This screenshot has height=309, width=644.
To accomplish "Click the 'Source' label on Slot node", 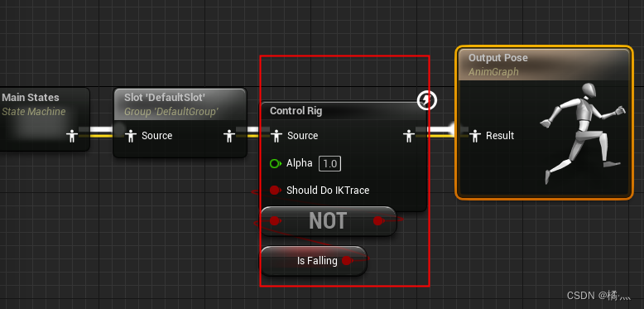I will pyautogui.click(x=157, y=136).
